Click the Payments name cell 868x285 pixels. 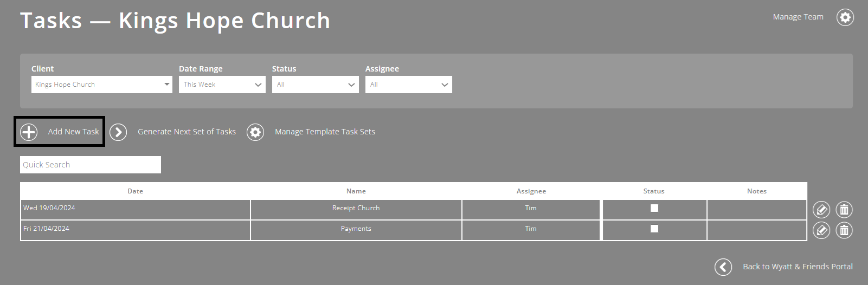[356, 230]
